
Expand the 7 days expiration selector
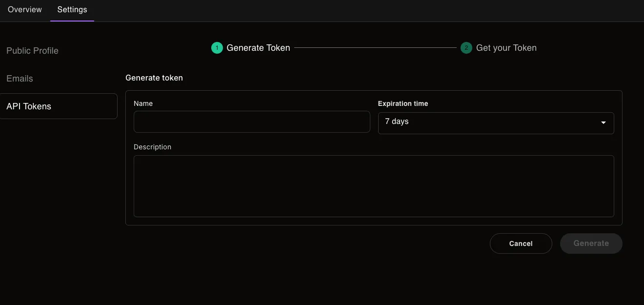496,123
